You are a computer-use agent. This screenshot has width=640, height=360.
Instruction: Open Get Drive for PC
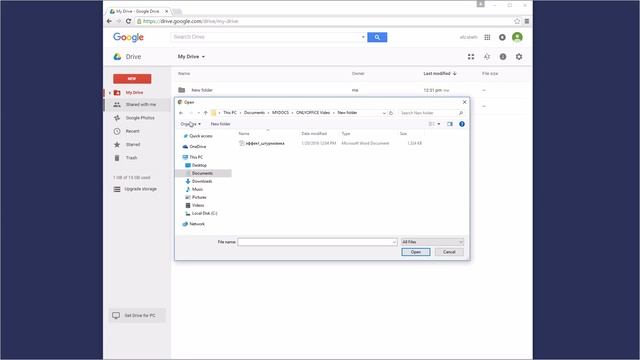(x=137, y=316)
